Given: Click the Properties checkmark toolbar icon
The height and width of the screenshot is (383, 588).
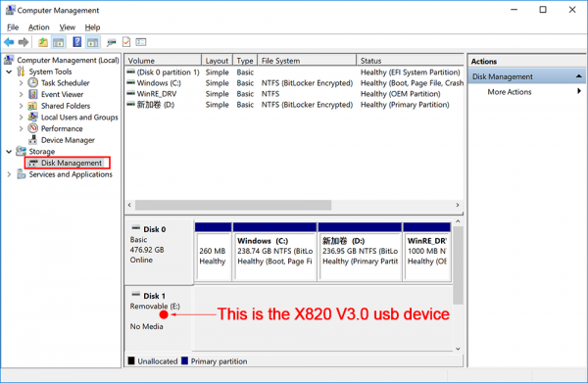Looking at the screenshot, I should click(126, 42).
